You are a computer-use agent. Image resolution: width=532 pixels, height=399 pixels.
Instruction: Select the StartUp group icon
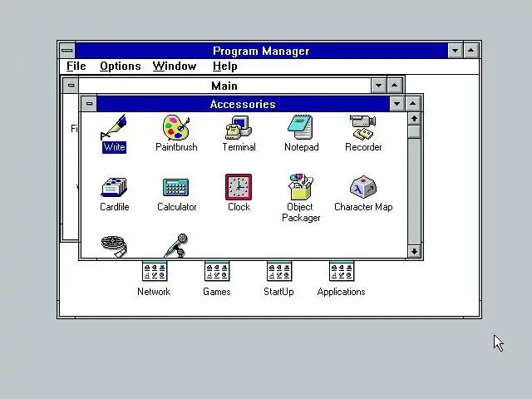(279, 271)
